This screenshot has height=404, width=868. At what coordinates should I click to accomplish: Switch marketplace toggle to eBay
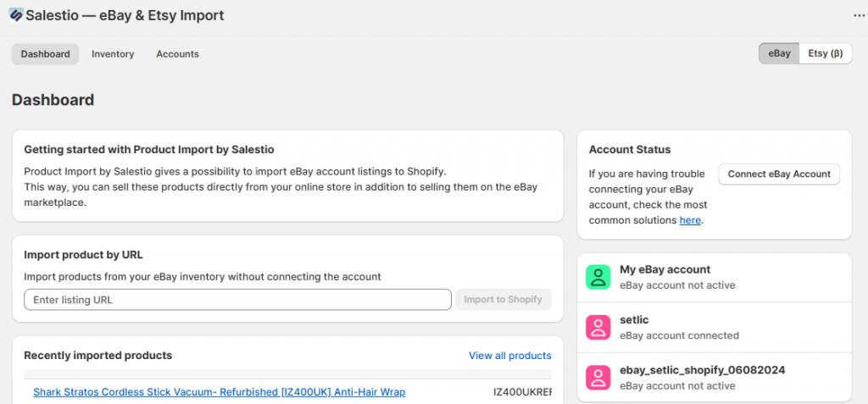point(779,53)
